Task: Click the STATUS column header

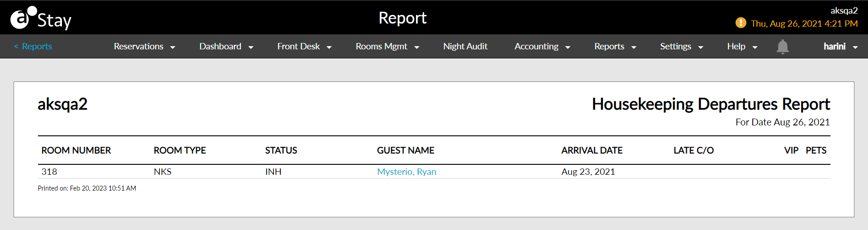Action: coord(281,150)
